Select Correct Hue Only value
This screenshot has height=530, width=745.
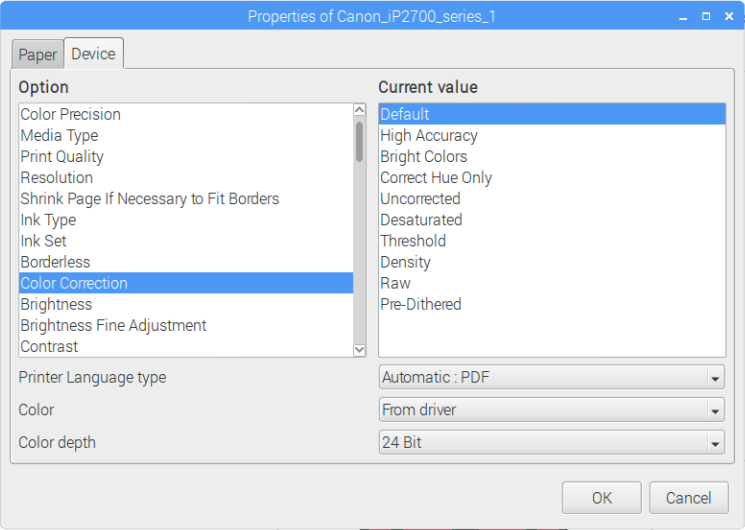click(x=552, y=177)
